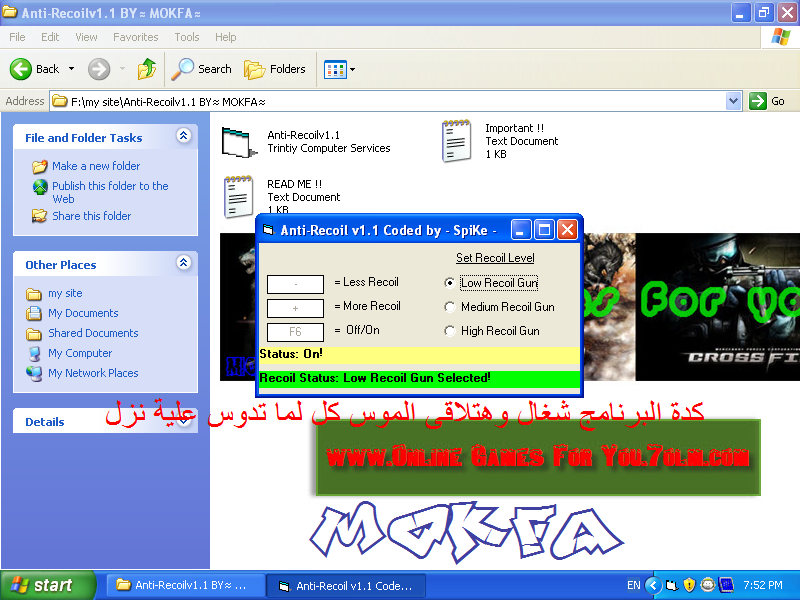Switch to Anti-Recoil v1.1 Code taskbar button
The height and width of the screenshot is (600, 800).
coord(346,585)
